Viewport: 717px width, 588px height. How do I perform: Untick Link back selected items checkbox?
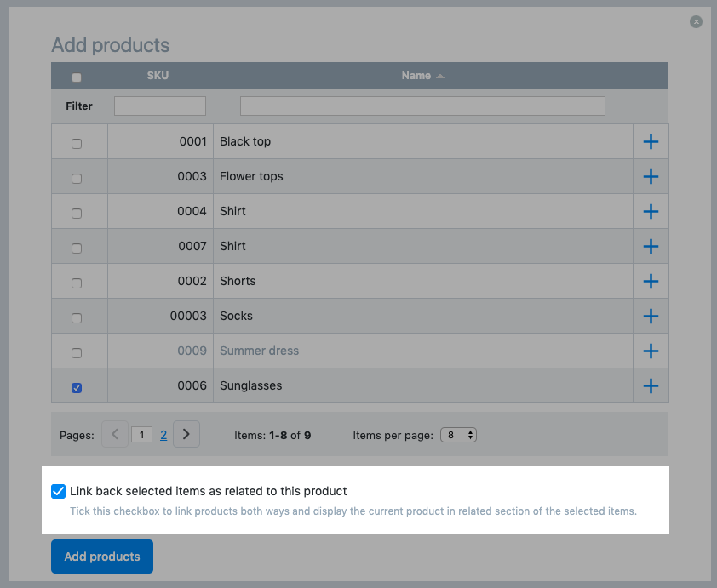point(59,491)
